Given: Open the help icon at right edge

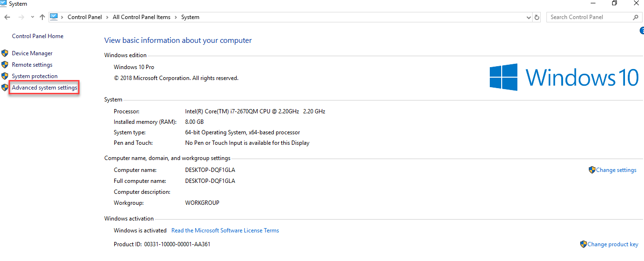Looking at the screenshot, I should pos(642,31).
